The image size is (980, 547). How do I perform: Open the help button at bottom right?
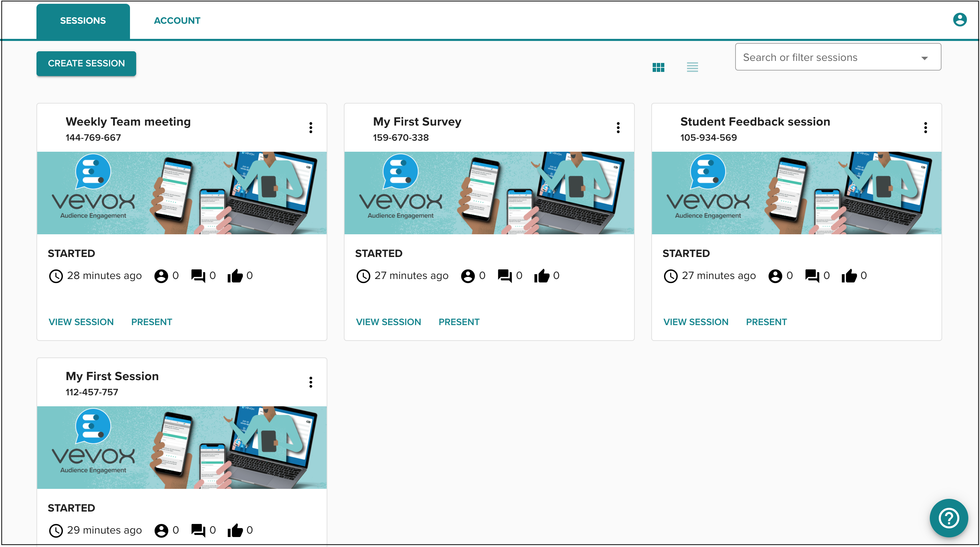948,518
